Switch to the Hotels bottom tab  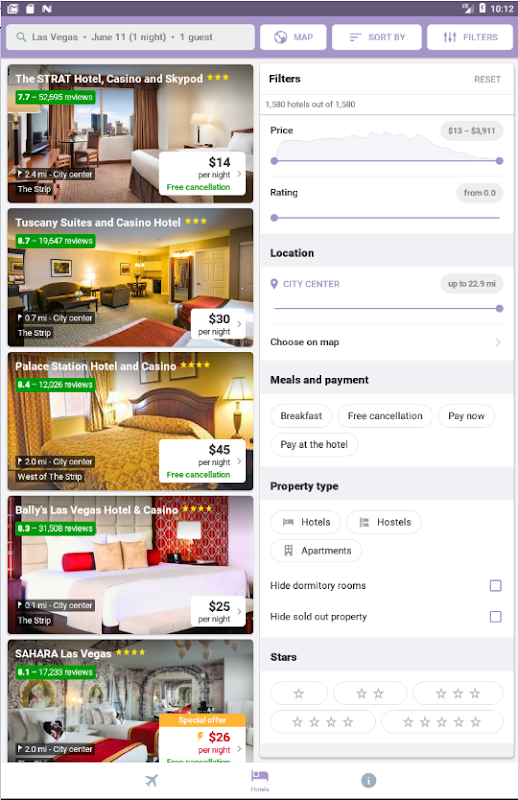click(x=260, y=781)
